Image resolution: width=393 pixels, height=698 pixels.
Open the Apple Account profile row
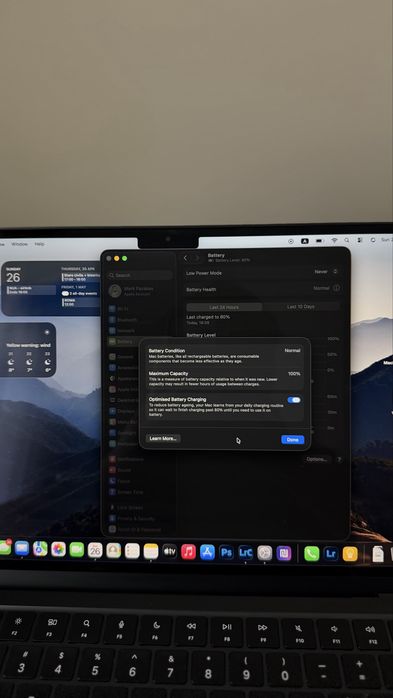(x=139, y=291)
